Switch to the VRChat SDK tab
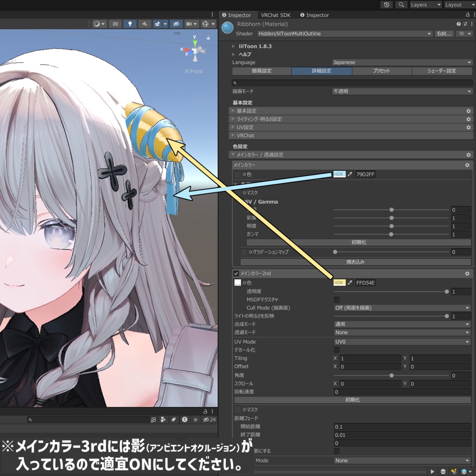This screenshot has height=476, width=476. pos(275,15)
